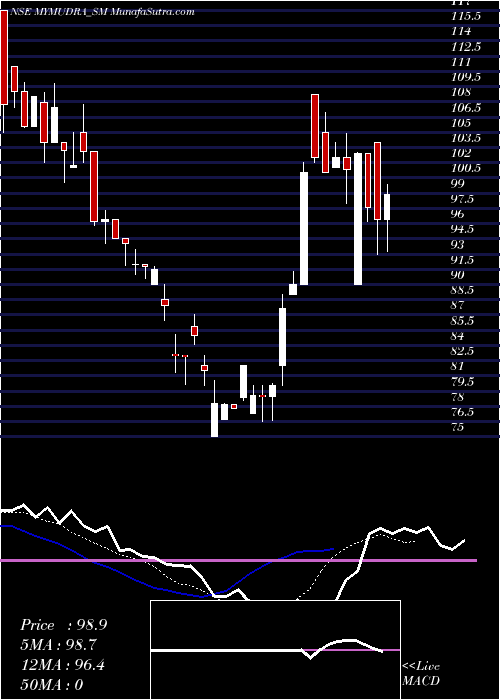Viewport: 500px width, 700px height.
Task: Click the 105 price axis label
Action: pyautogui.click(x=461, y=123)
